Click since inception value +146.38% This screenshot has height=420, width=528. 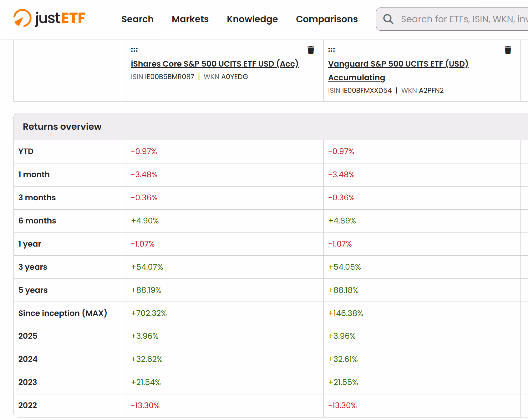[x=346, y=313]
